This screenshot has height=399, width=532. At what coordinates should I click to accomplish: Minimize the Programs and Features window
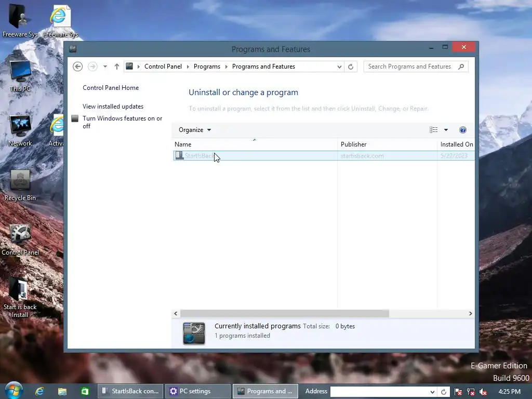tap(431, 47)
